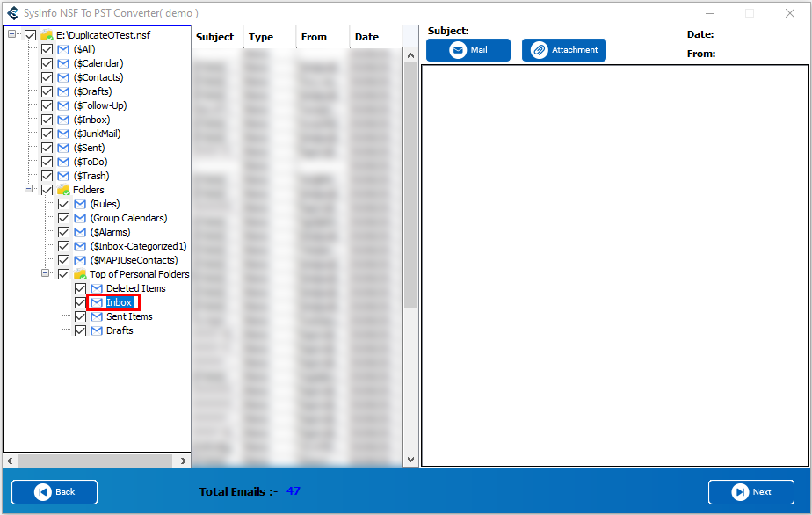
Task: Select the ($Sent) folder label
Action: pyautogui.click(x=89, y=148)
